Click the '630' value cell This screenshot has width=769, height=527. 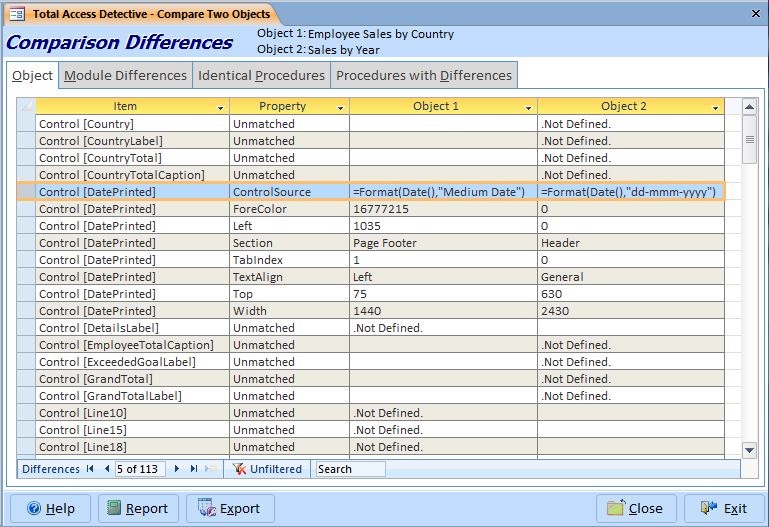tap(631, 294)
